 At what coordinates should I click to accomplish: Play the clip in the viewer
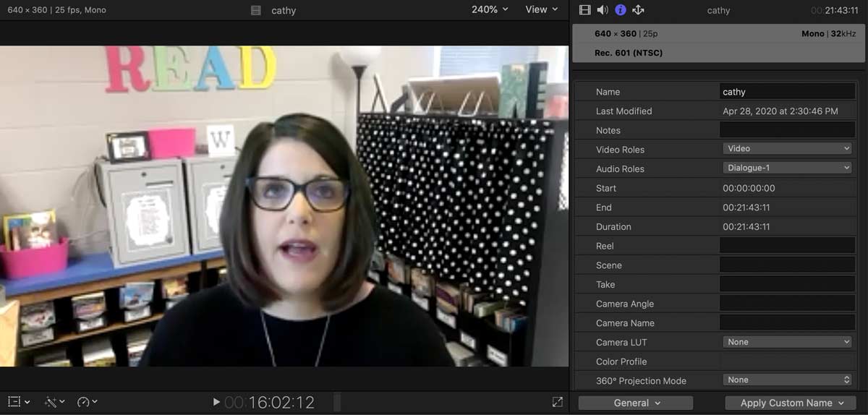coord(216,402)
